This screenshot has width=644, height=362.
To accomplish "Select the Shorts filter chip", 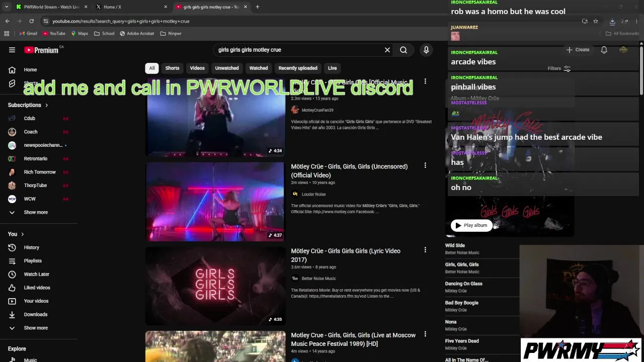I will click(x=172, y=68).
